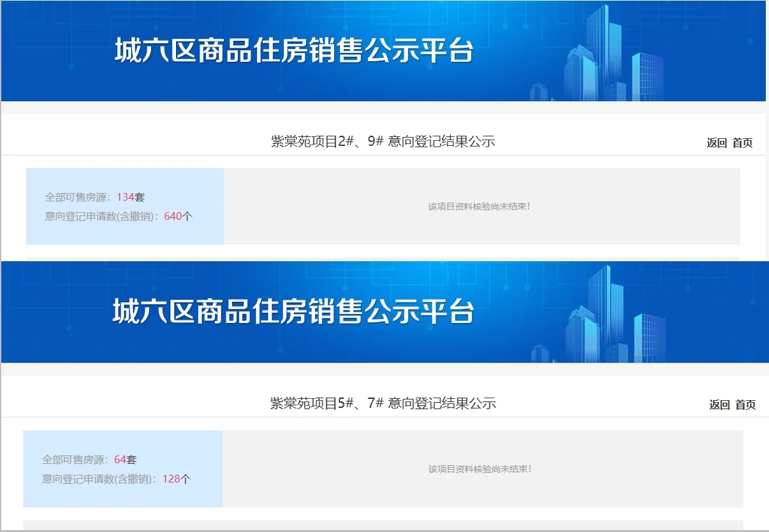The width and height of the screenshot is (769, 532).
Task: Click 意向登记申请数(含撤销) label in the 5#、7# panel
Action: 98,478
